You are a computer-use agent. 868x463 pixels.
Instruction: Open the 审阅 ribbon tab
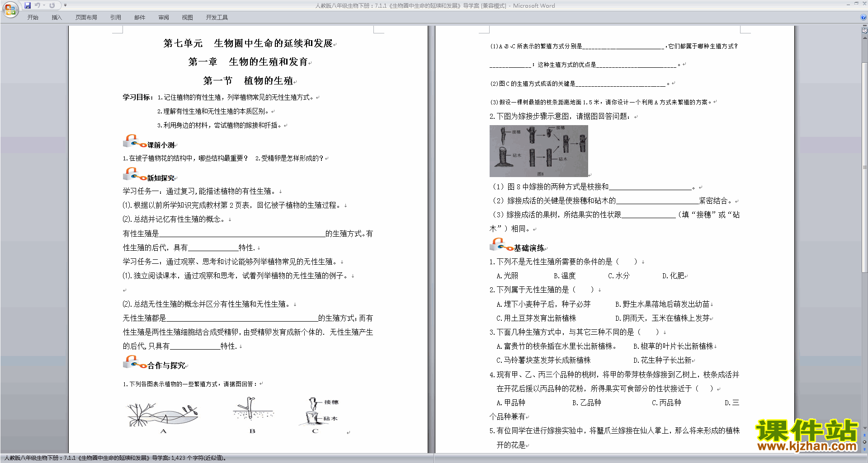coord(164,18)
